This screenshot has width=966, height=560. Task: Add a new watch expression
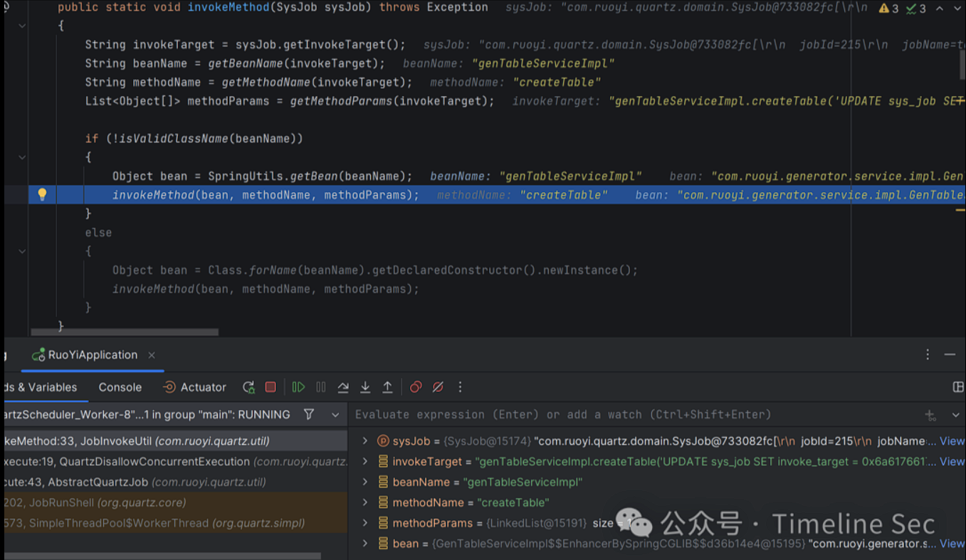[930, 415]
